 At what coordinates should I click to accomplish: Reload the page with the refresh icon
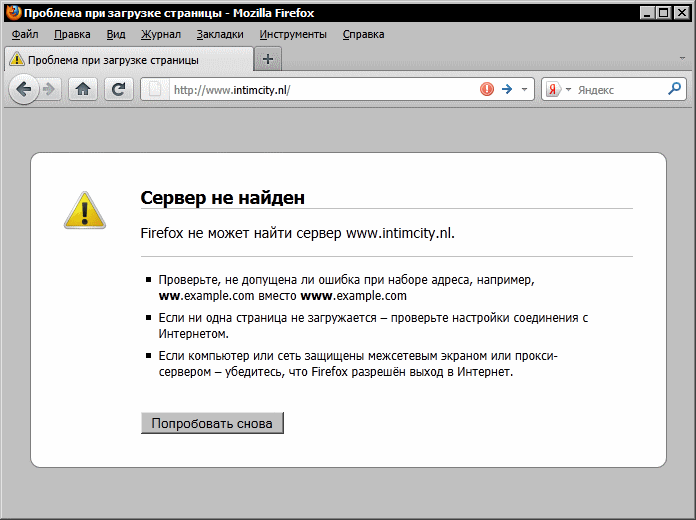(119, 89)
